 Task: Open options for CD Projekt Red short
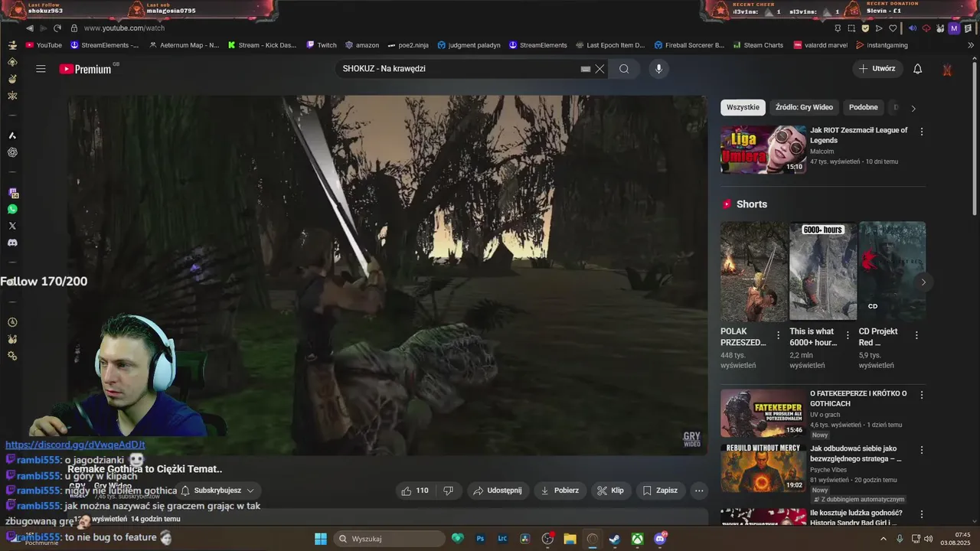point(916,335)
